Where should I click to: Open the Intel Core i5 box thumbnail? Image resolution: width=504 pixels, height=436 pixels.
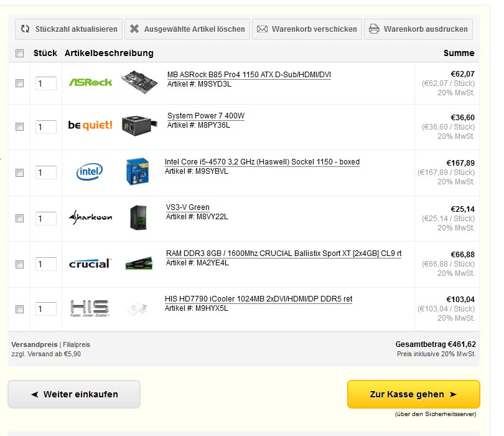point(138,171)
